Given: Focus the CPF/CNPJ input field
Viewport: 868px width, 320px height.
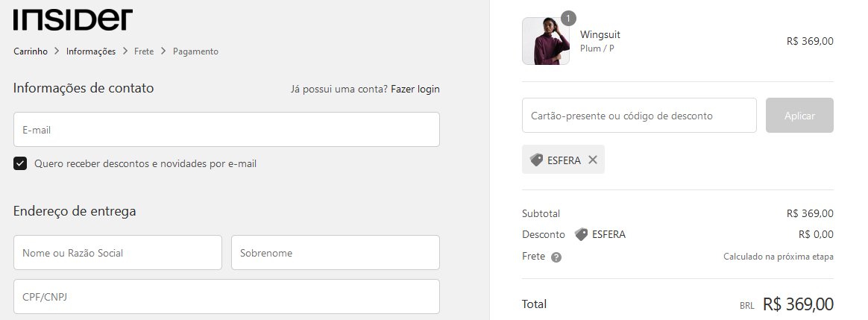Looking at the screenshot, I should [x=227, y=297].
